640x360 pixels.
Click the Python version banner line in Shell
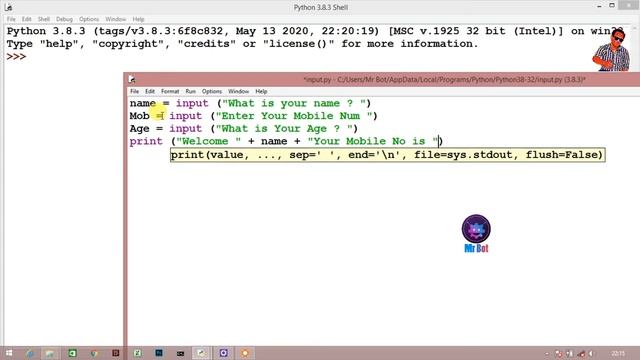[x=315, y=31]
